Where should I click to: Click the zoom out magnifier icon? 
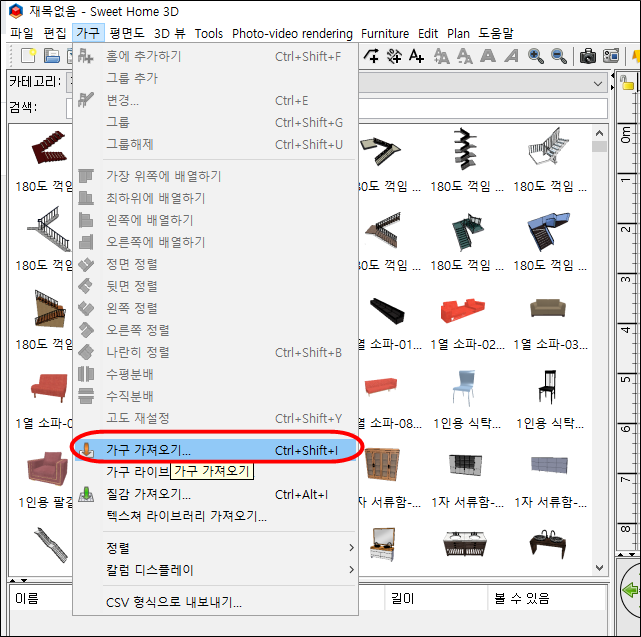(x=559, y=56)
